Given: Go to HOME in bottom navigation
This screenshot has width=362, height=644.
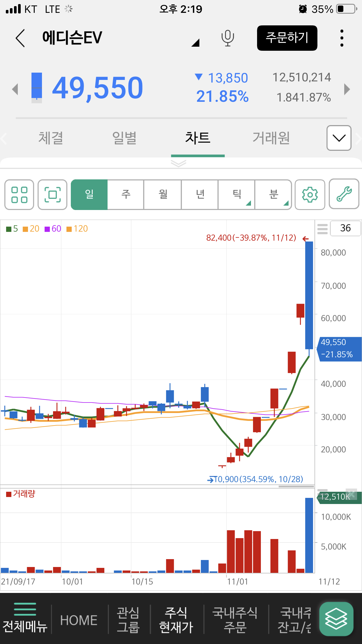Looking at the screenshot, I should [x=79, y=620].
